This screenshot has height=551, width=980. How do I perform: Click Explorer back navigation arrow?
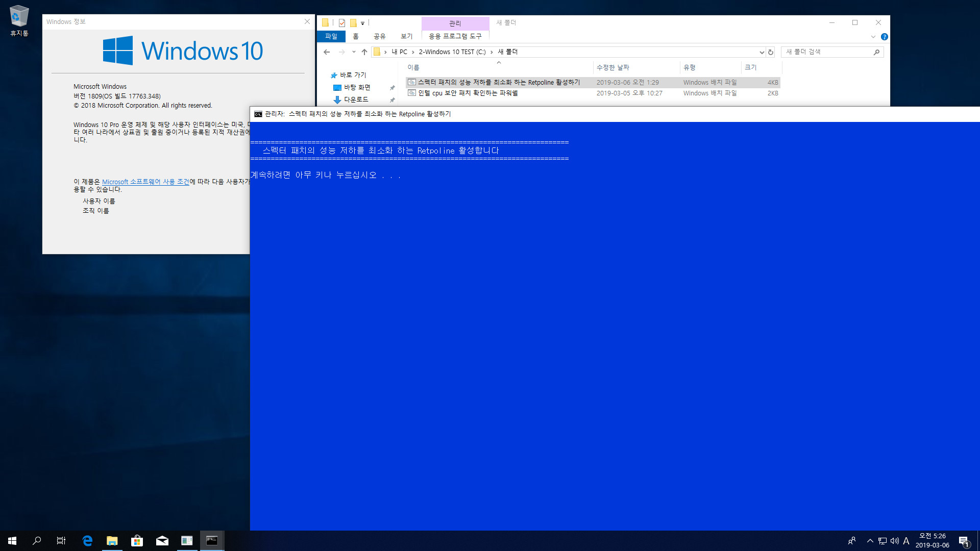(x=327, y=52)
